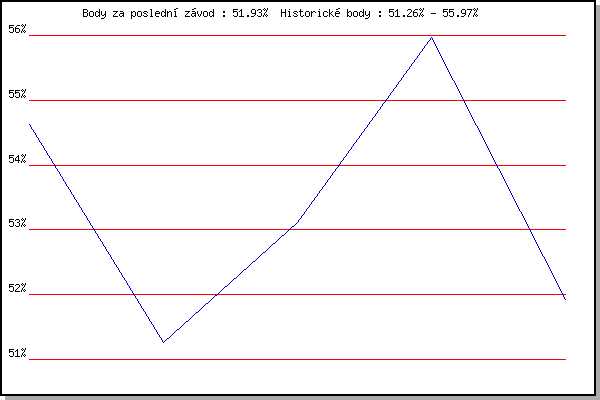Click the blue line's starting point at left
The height and width of the screenshot is (400, 600).
[30, 125]
